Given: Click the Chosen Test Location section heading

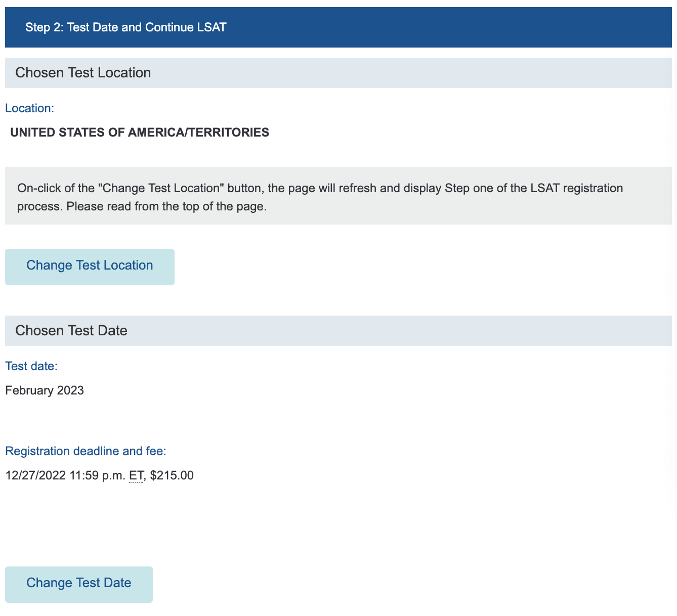Looking at the screenshot, I should point(83,73).
